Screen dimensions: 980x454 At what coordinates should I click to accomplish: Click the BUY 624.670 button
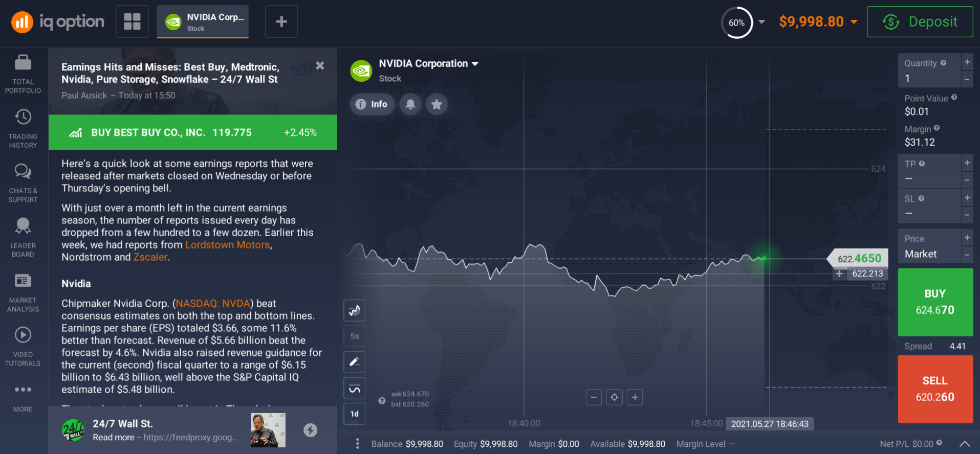tap(935, 302)
